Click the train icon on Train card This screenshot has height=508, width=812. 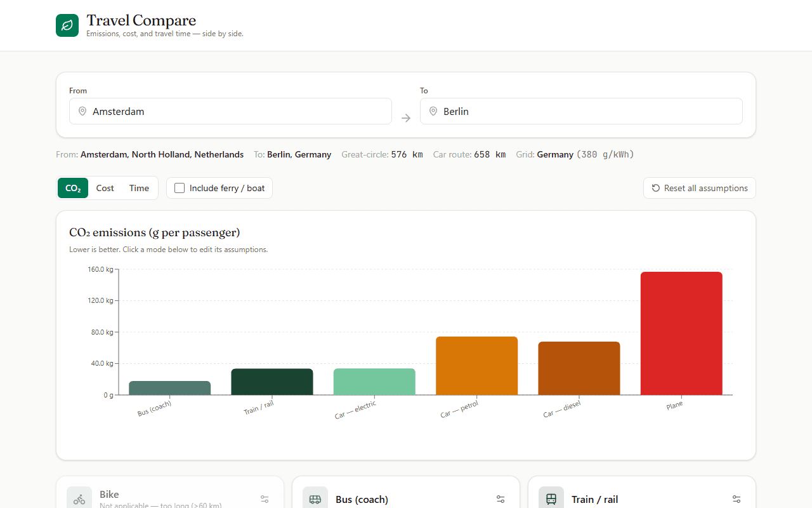[x=551, y=499]
